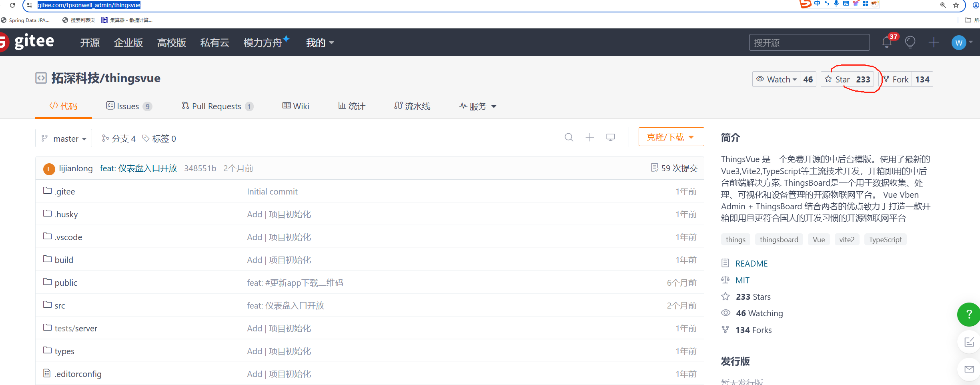Open the tests/server folder
The image size is (980, 385).
pos(76,328)
